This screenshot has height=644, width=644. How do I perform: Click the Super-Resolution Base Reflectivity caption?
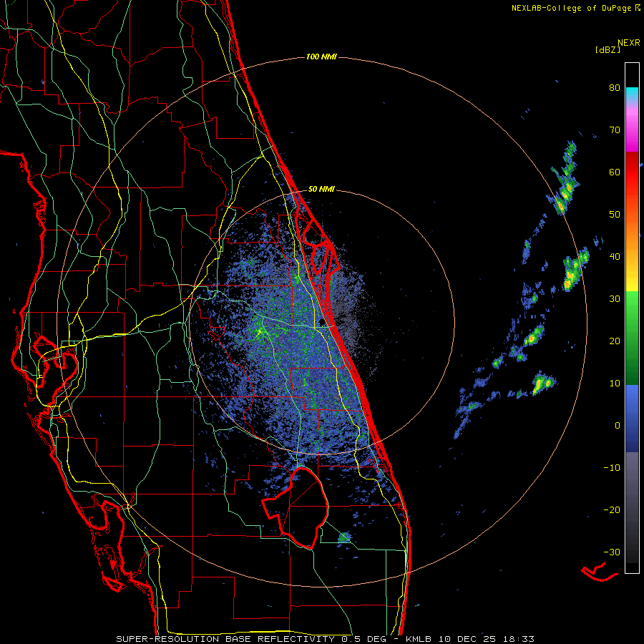[x=225, y=639]
